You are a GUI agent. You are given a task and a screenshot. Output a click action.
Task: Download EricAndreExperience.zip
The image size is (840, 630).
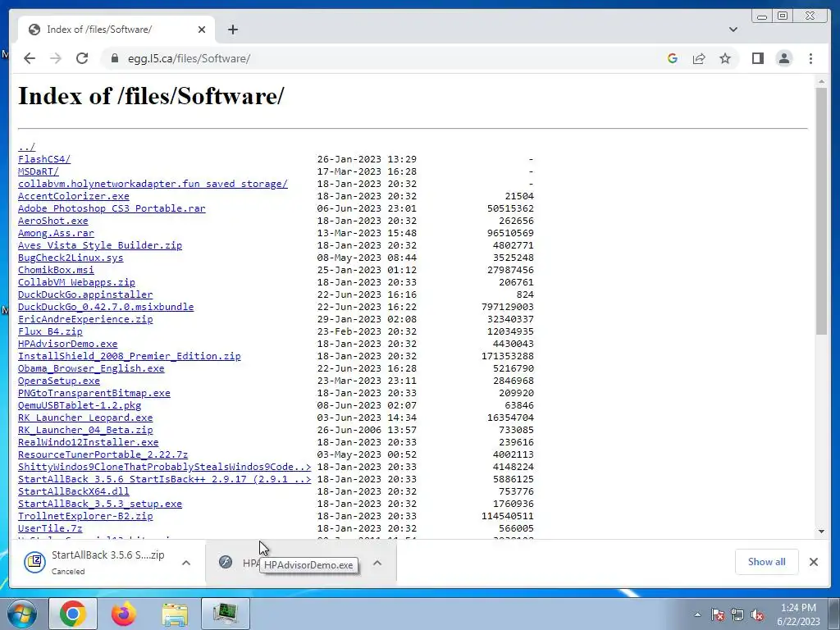[85, 319]
